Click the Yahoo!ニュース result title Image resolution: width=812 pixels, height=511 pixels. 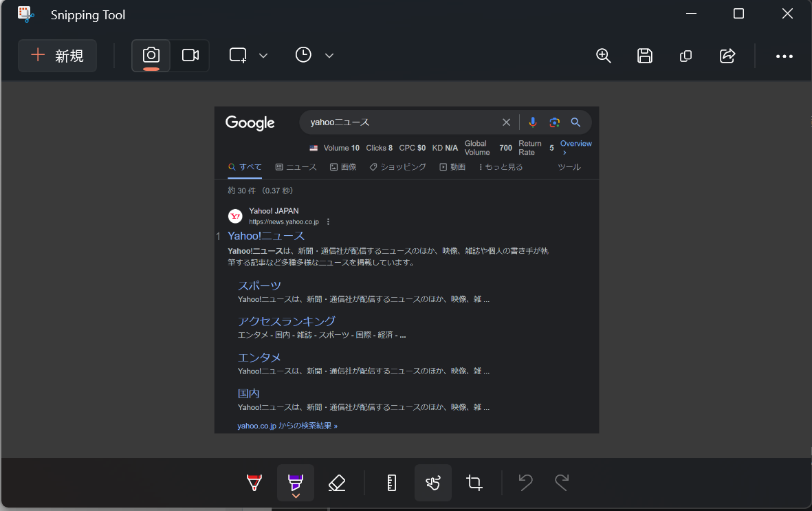[266, 236]
